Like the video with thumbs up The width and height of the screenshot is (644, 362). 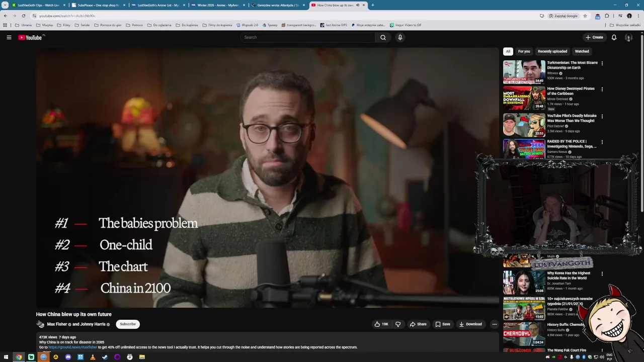click(381, 324)
